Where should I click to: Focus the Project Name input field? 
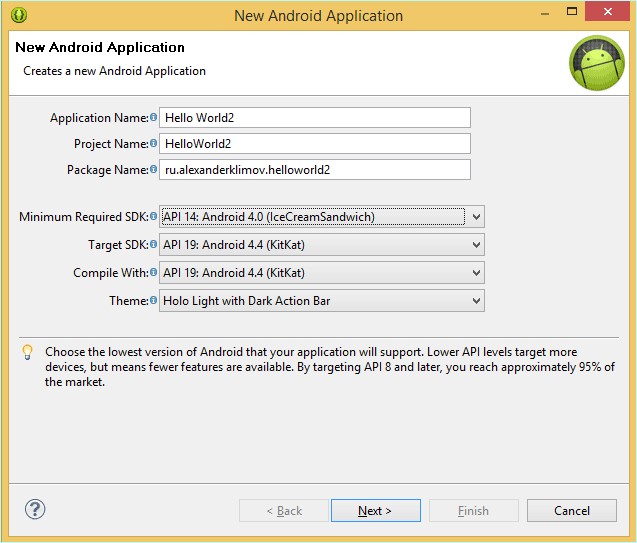[x=315, y=143]
